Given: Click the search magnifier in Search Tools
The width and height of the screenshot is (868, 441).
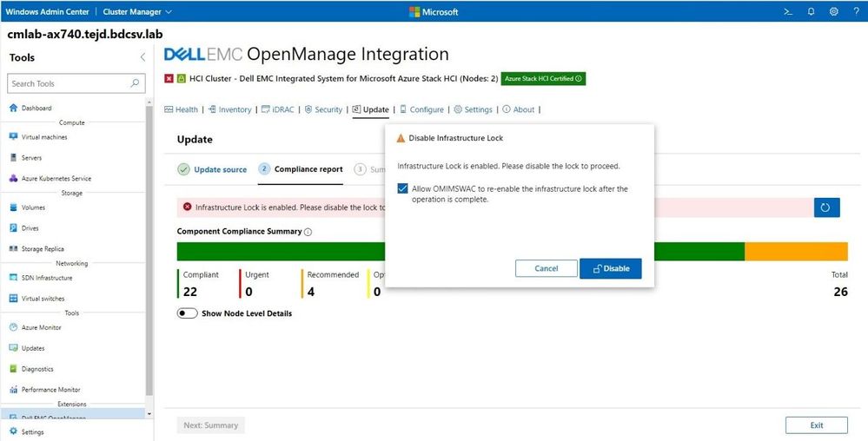Looking at the screenshot, I should point(135,83).
